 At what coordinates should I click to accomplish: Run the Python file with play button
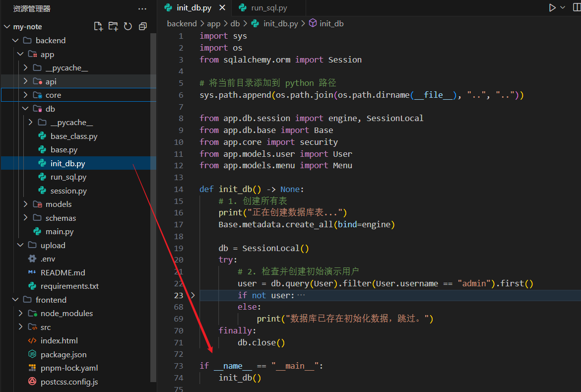[552, 7]
